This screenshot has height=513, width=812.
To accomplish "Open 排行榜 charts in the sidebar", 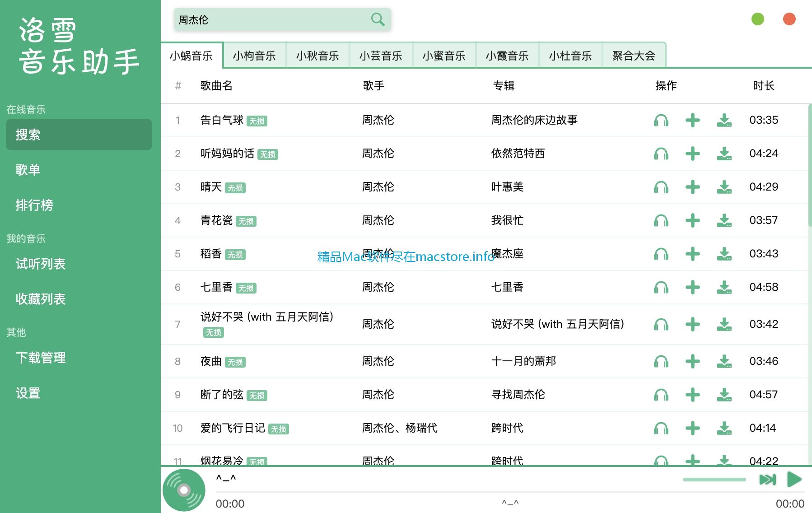I will (79, 205).
